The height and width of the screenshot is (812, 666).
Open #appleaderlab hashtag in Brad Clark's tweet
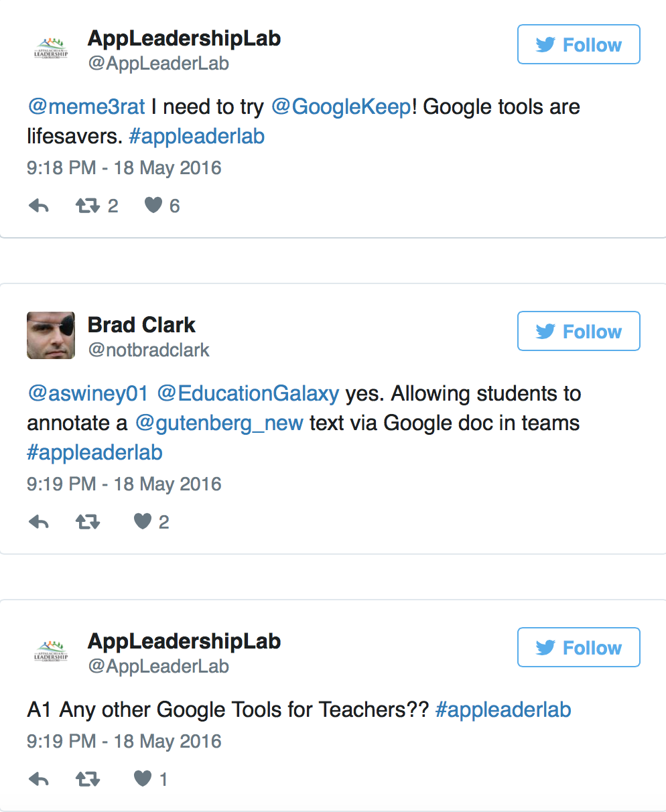[x=94, y=453]
